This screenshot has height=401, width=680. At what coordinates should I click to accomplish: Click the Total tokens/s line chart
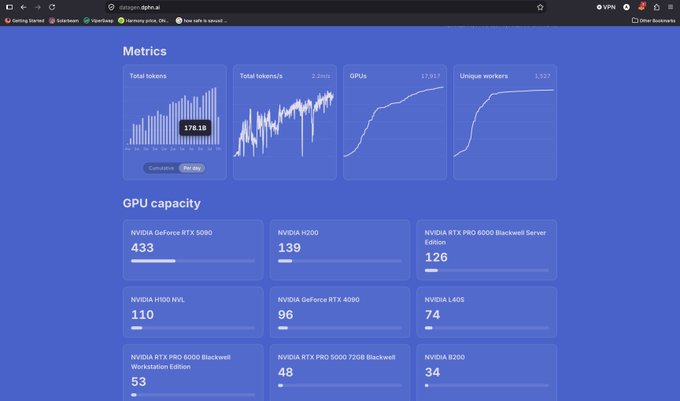tap(284, 124)
